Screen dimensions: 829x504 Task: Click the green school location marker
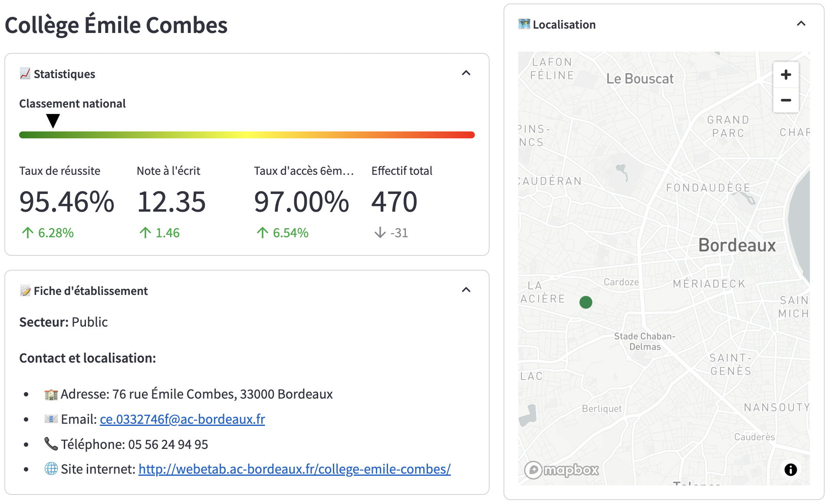click(586, 302)
